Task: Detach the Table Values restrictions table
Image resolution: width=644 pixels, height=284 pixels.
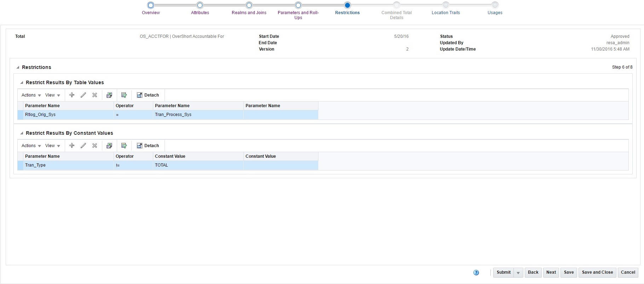Action: point(148,95)
